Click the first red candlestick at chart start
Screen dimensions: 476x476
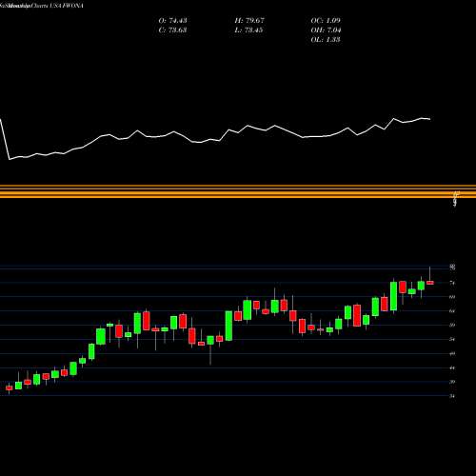[10, 388]
